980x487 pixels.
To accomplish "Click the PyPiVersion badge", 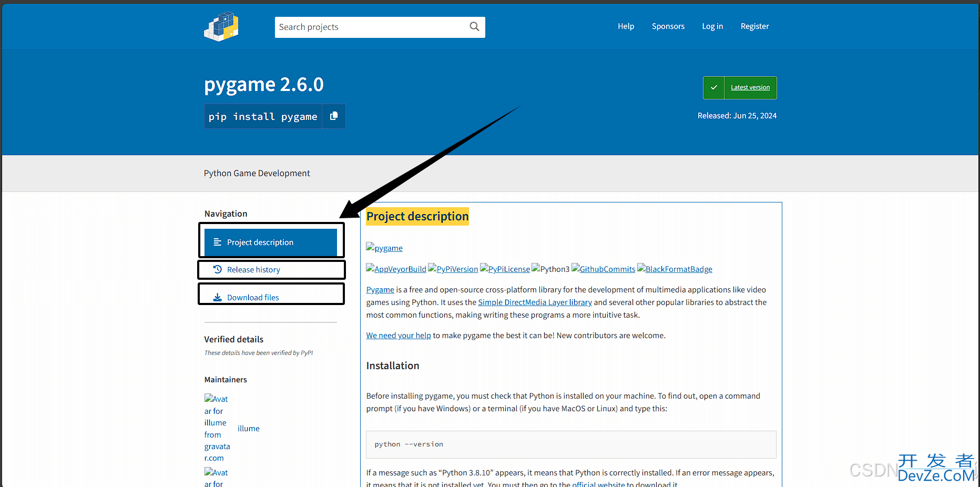I will [x=453, y=269].
